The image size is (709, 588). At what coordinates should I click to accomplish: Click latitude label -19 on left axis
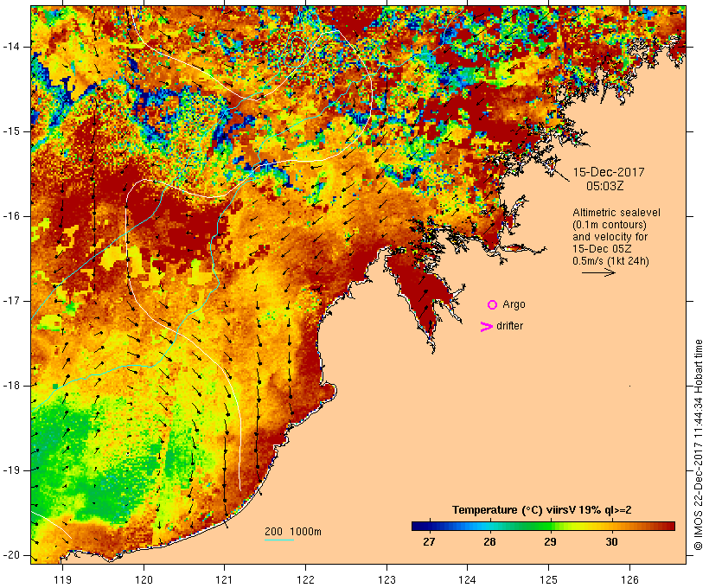click(11, 470)
